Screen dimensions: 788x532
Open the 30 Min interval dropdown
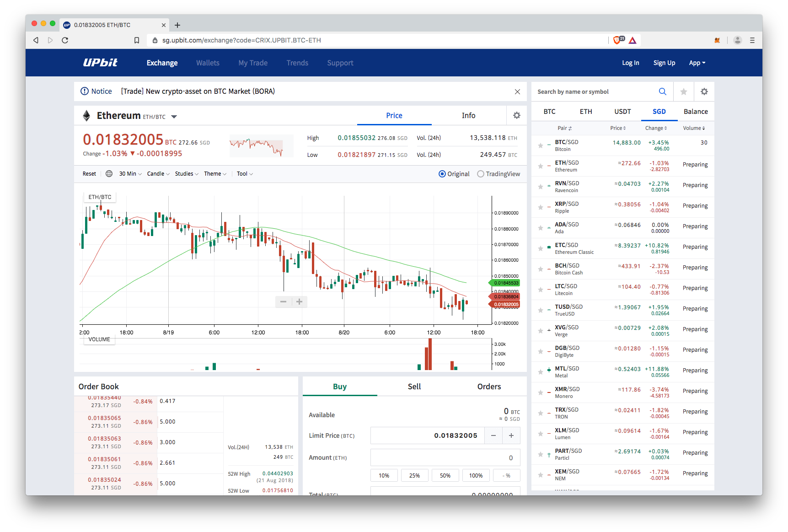[x=130, y=174]
